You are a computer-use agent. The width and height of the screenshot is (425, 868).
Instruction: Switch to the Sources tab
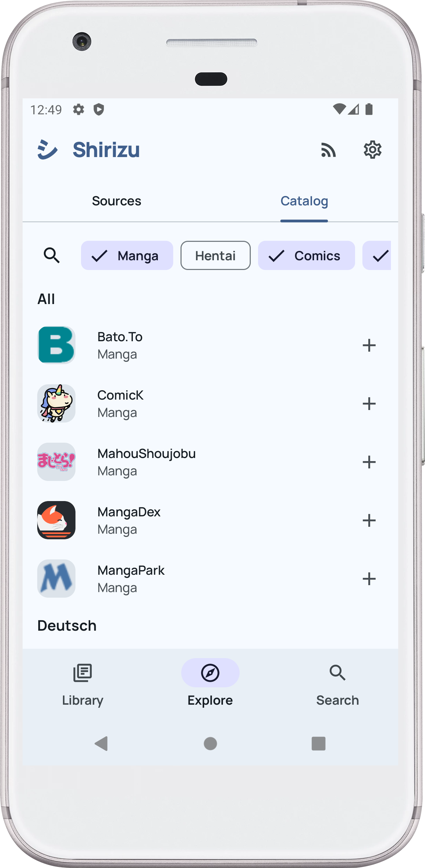117,201
